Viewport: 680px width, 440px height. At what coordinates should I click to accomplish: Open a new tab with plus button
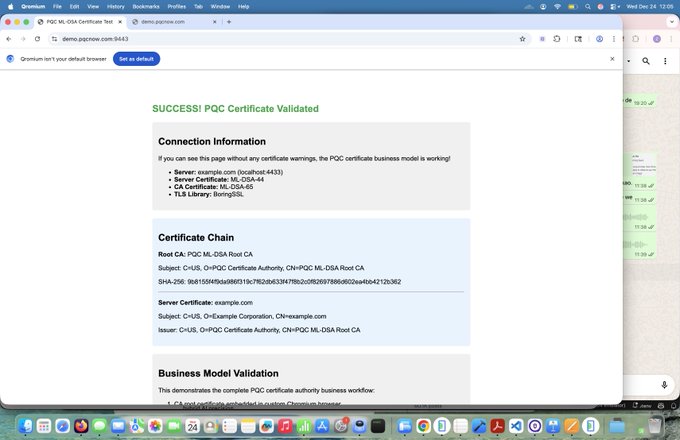229,21
